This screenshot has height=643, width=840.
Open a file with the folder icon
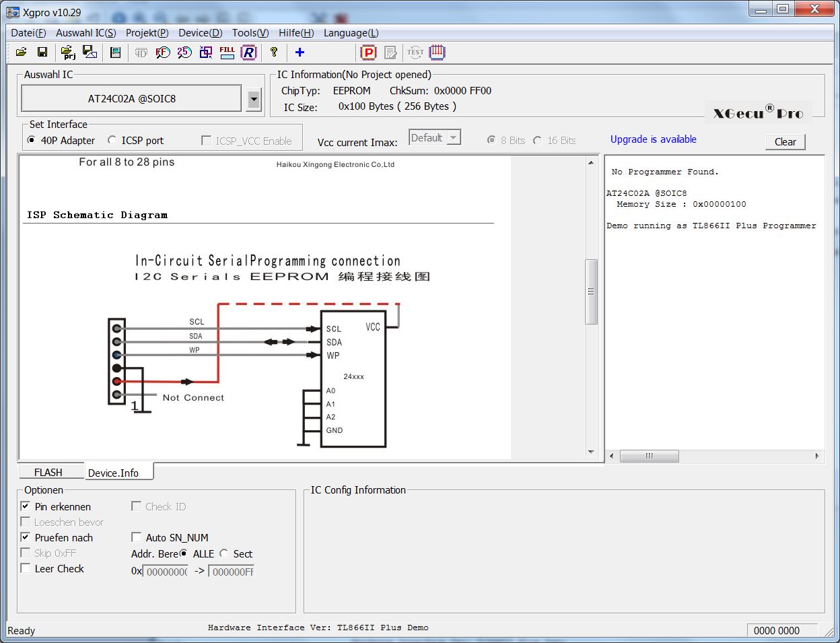[x=22, y=52]
